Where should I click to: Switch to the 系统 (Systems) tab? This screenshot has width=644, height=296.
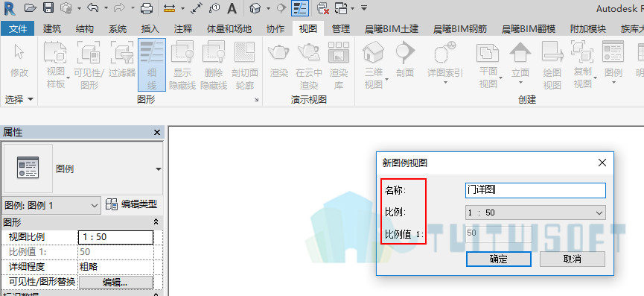click(x=118, y=28)
